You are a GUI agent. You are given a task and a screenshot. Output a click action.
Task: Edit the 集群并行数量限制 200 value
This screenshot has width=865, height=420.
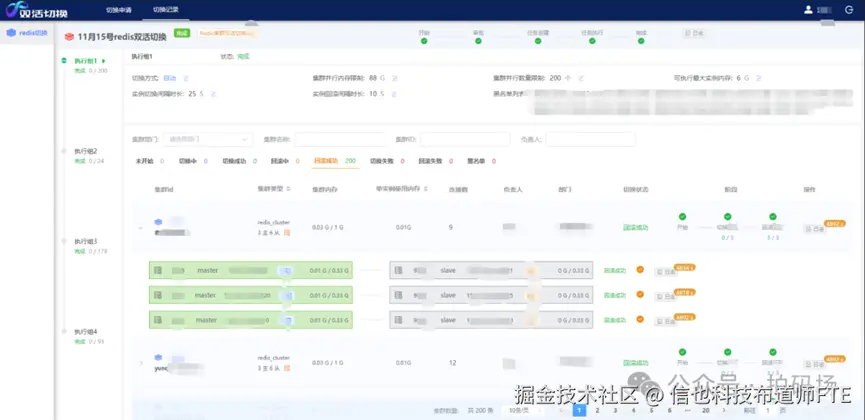(x=581, y=78)
